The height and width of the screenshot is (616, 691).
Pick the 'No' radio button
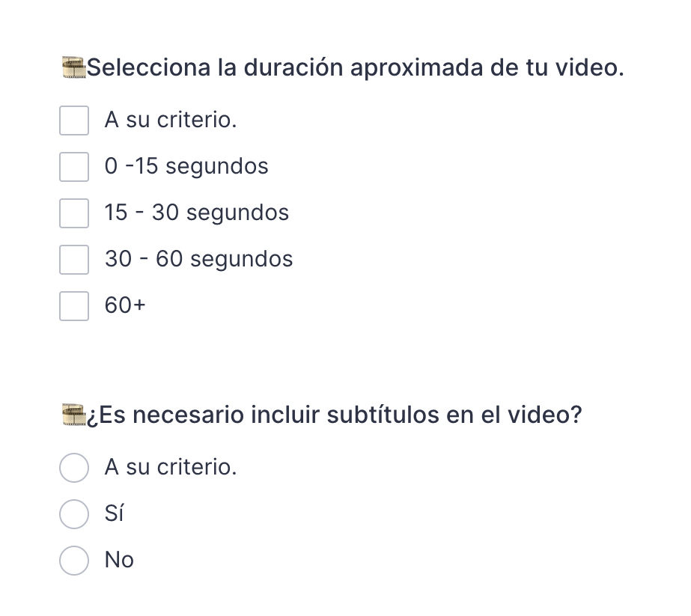pyautogui.click(x=74, y=560)
